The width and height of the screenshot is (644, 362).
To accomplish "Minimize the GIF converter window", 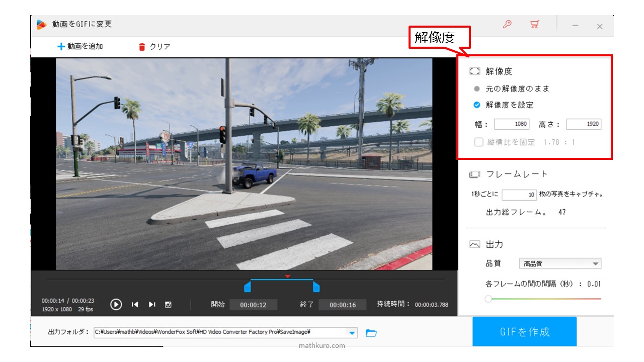I will pyautogui.click(x=575, y=26).
